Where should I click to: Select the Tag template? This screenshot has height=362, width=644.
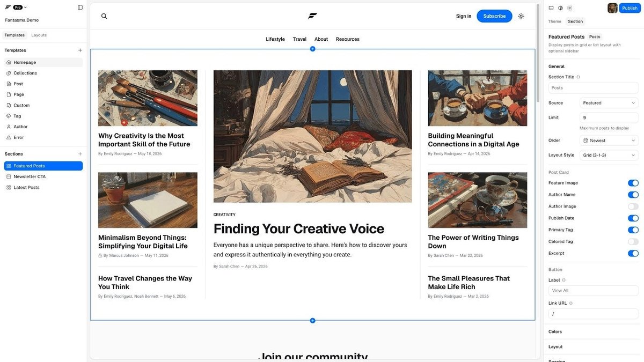click(x=43, y=116)
